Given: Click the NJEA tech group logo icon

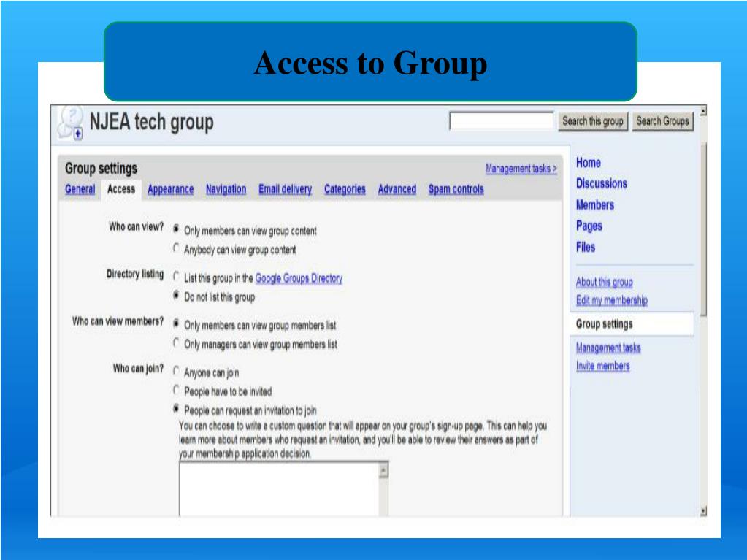Looking at the screenshot, I should 71,123.
